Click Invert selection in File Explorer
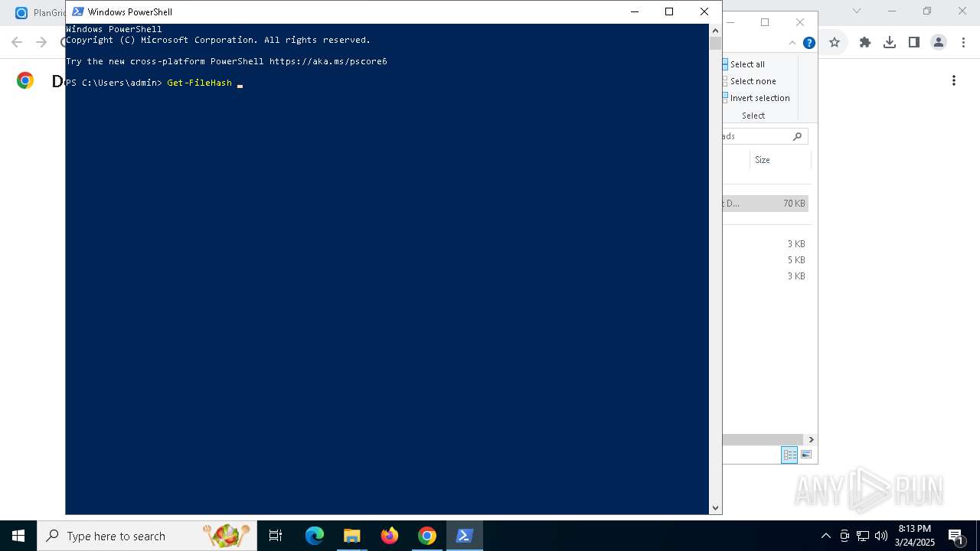Viewport: 980px width, 551px height. 756,98
